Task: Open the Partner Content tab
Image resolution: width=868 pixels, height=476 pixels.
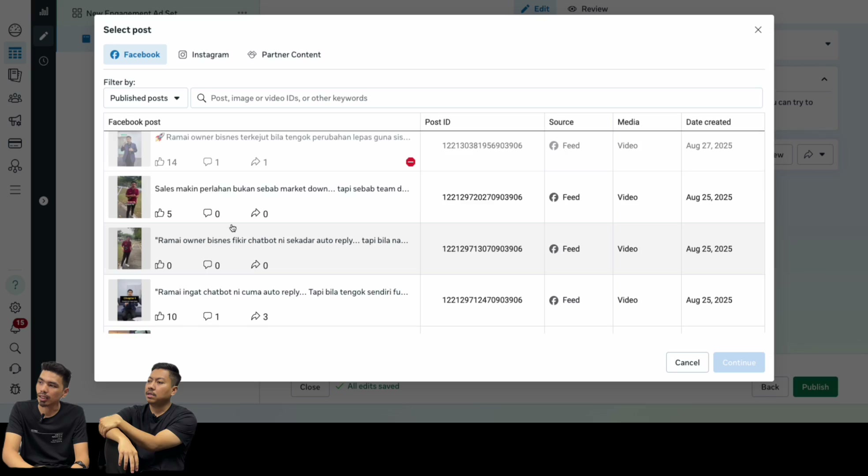Action: coord(284,55)
